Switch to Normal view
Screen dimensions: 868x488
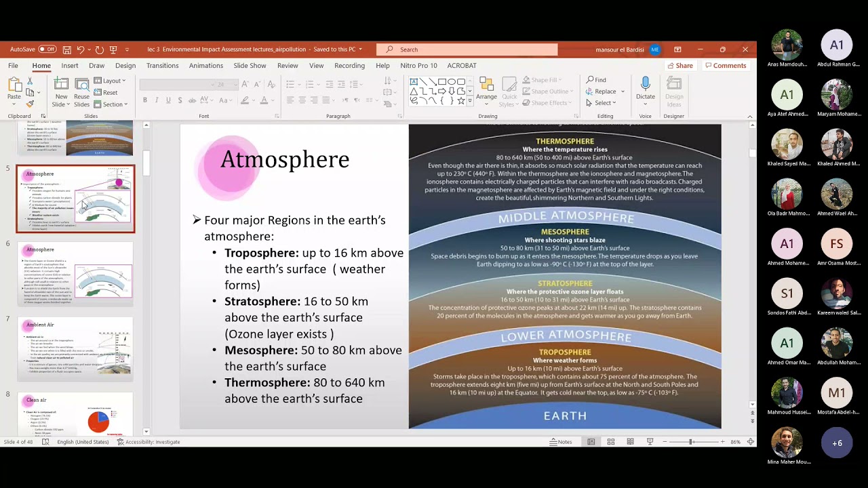tap(591, 442)
